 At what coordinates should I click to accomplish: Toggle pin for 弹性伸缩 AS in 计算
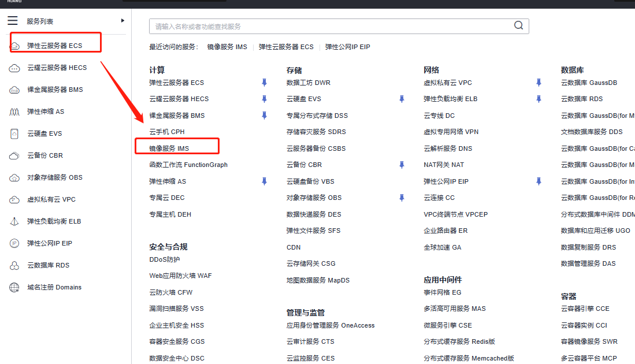coord(264,181)
